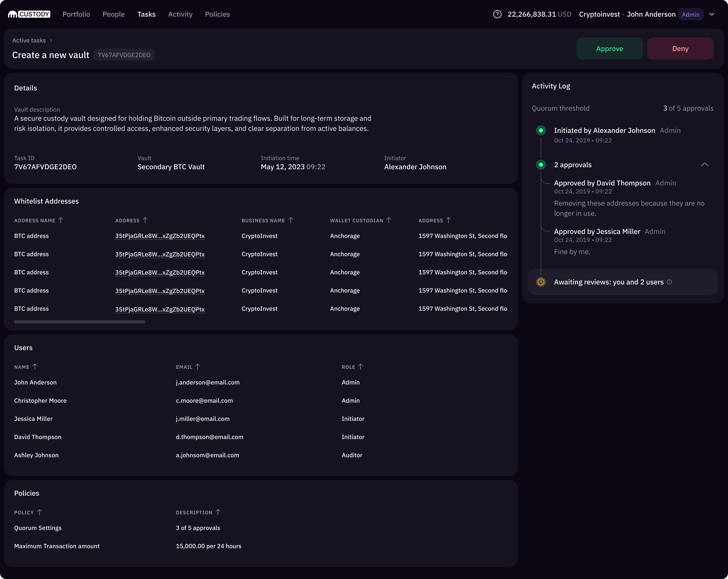Click the task ID badge 7V67AFVDGE2DEO in header
The width and height of the screenshot is (728, 579).
click(x=124, y=55)
